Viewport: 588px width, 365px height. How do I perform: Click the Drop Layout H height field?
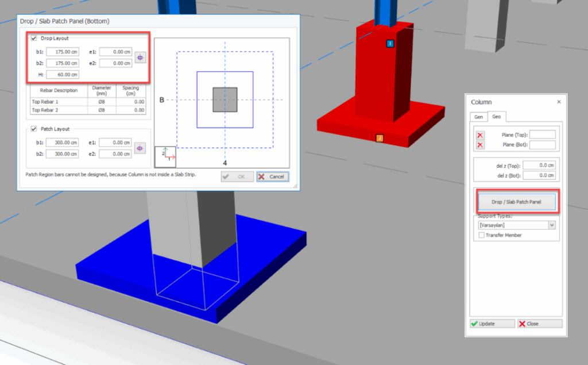click(x=63, y=75)
